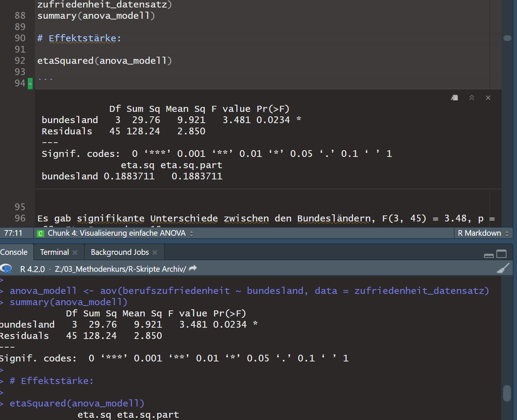Click the text on line 96 starting 'Es gab signifikante'
The height and width of the screenshot is (420, 517).
pos(266,218)
